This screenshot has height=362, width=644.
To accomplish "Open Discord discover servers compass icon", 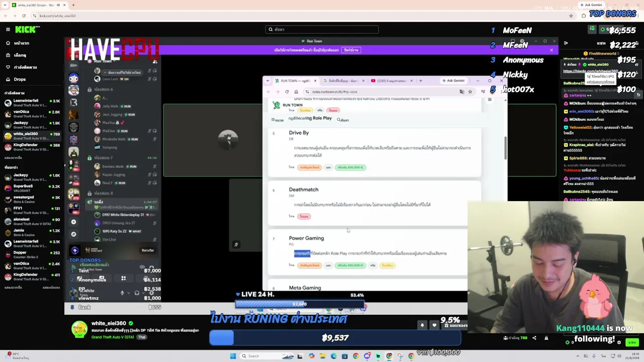I will [73, 234].
